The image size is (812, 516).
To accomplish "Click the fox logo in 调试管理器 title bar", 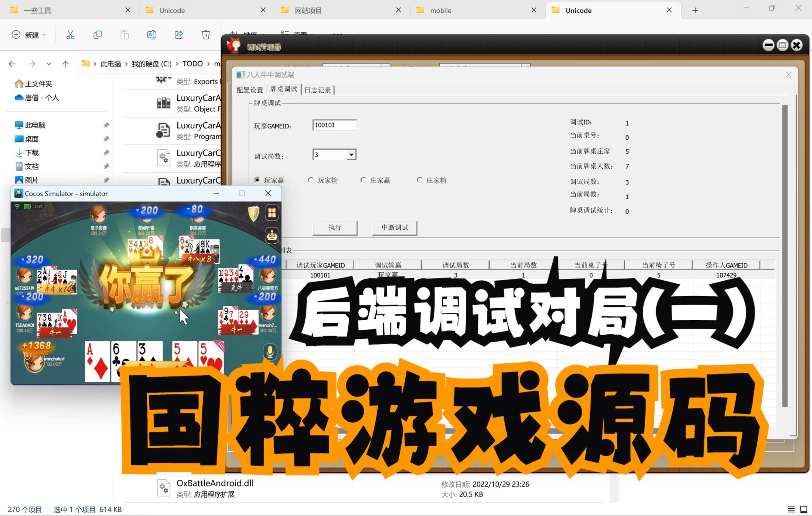I will [234, 45].
